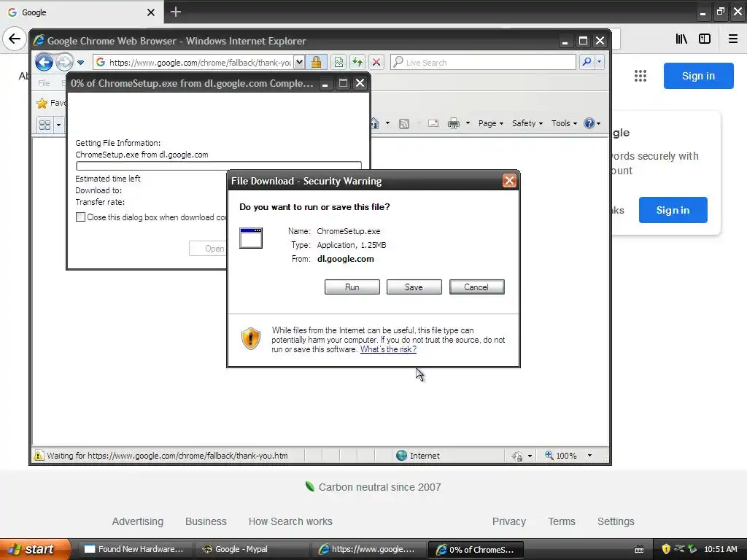This screenshot has width=747, height=560.
Task: Open the What's the risk? link
Action: [x=388, y=349]
